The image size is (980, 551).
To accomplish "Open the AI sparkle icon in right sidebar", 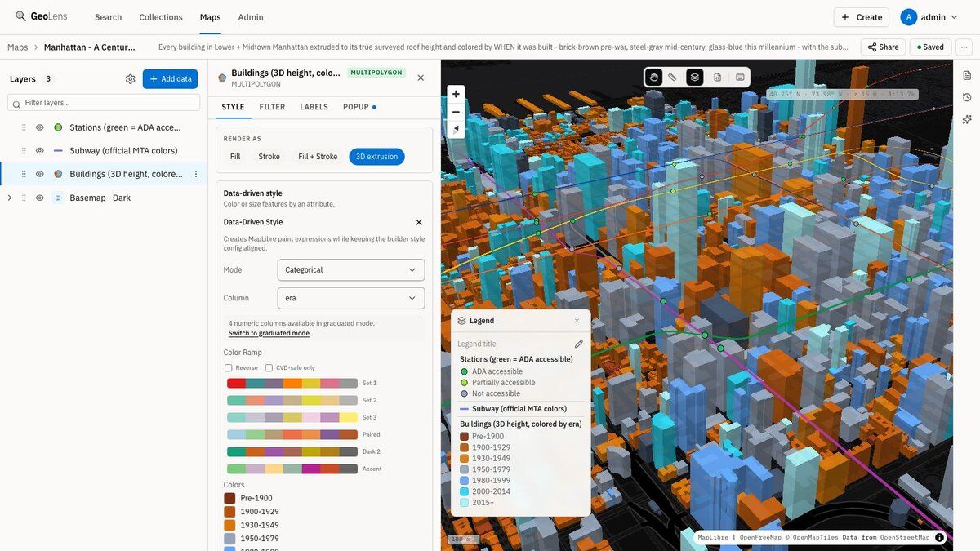I will click(967, 119).
